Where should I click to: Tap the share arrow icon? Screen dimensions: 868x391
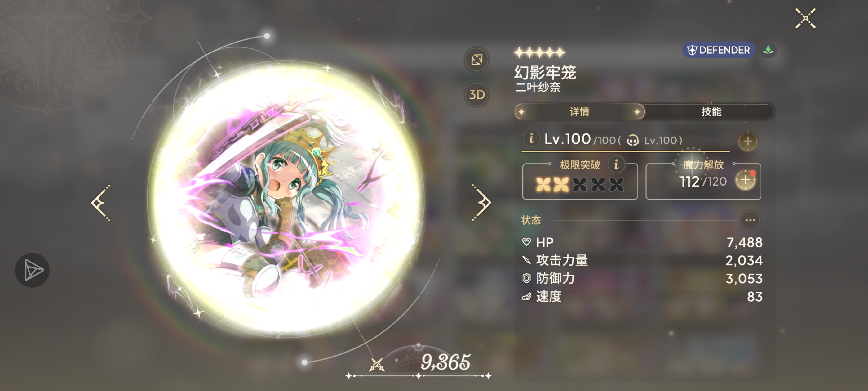(x=32, y=270)
